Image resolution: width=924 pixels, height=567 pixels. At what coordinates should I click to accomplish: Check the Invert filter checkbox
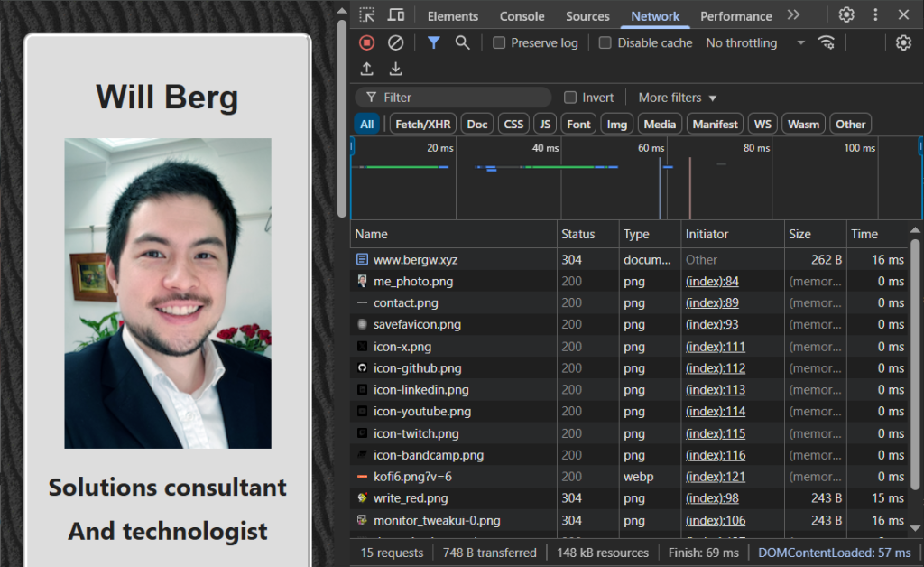(570, 98)
